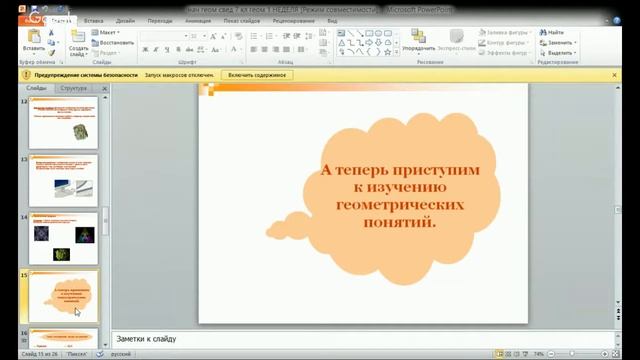Toggle Center text alignment

(x=265, y=49)
